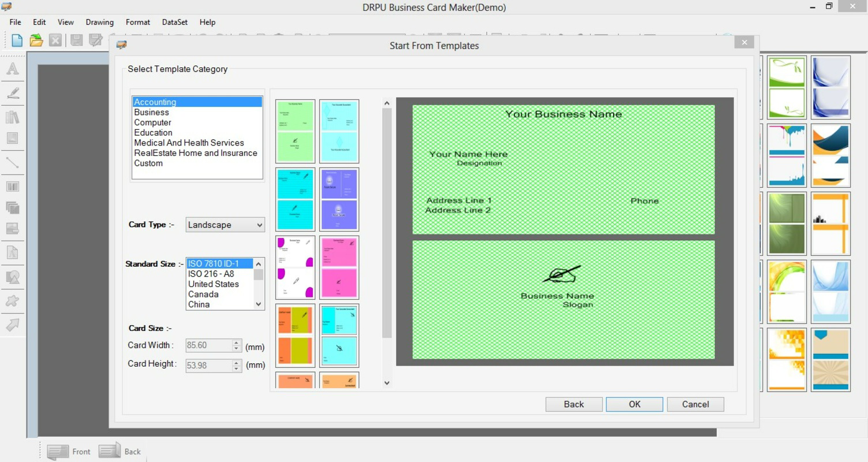Open the Edit menu
The height and width of the screenshot is (462, 868).
coord(39,22)
